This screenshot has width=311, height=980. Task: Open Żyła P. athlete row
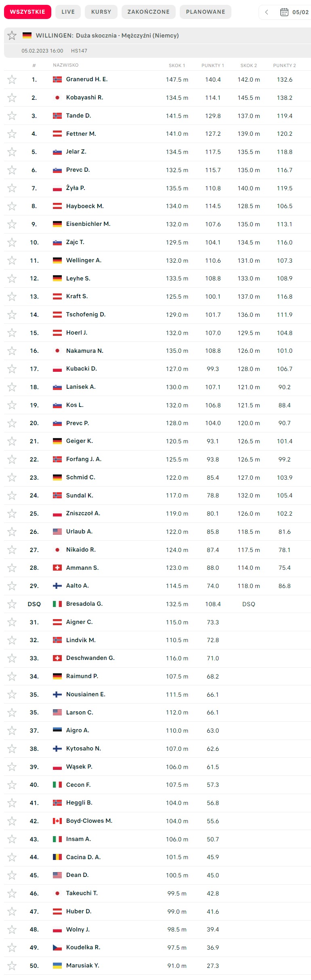click(76, 188)
